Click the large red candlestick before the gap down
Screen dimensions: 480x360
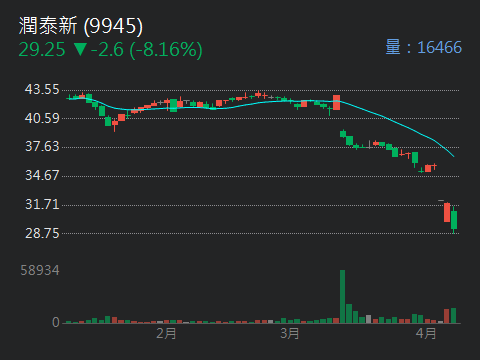(336, 102)
